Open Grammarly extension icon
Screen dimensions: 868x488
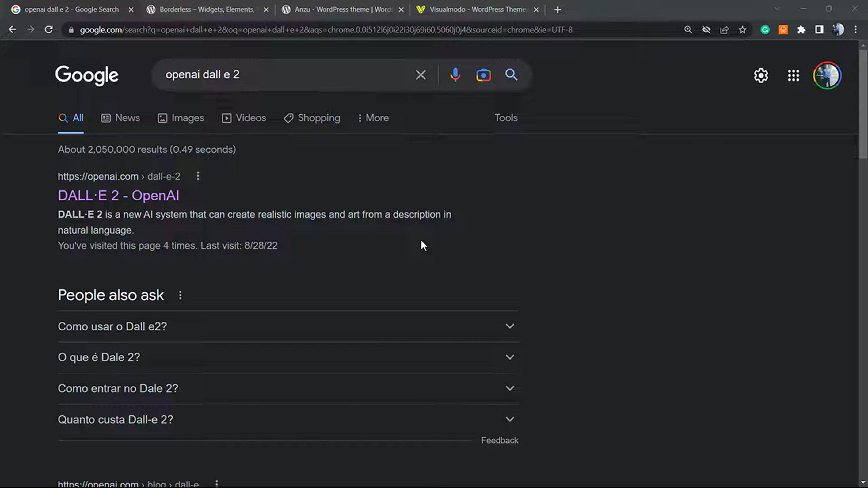coord(765,30)
